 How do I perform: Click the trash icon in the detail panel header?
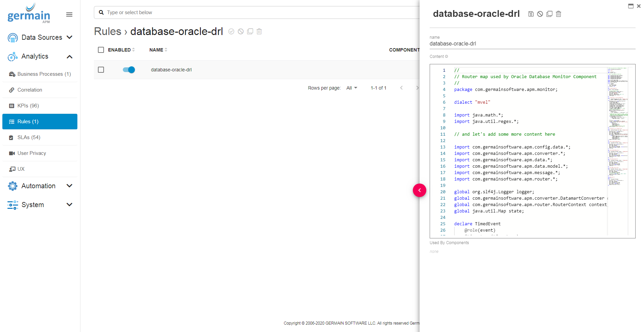[x=559, y=14]
